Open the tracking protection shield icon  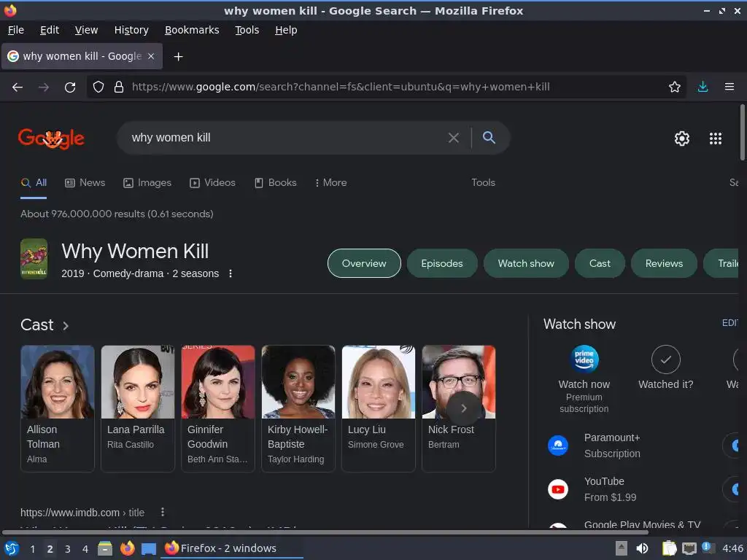98,87
